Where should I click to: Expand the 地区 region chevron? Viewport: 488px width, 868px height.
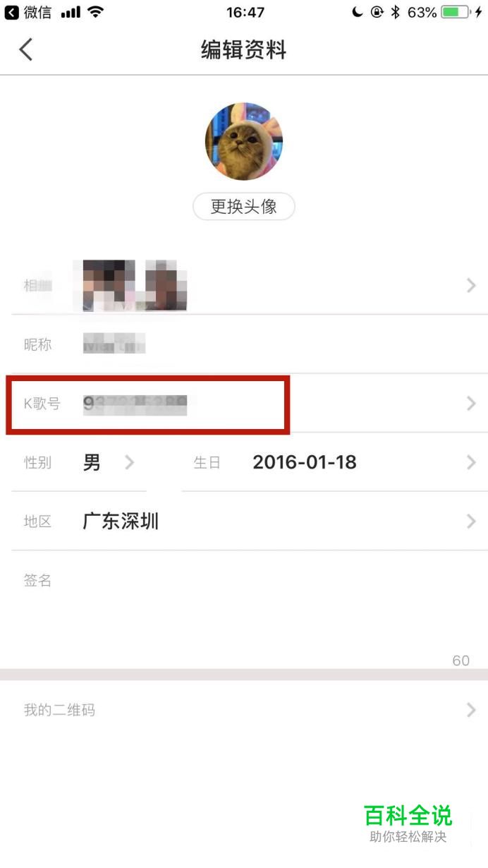(x=471, y=522)
